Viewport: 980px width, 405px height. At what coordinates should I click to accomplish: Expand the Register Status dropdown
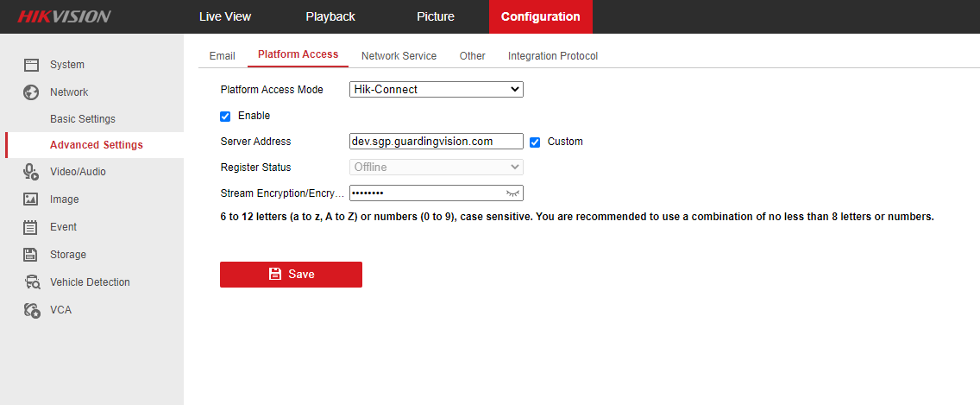[x=436, y=168]
